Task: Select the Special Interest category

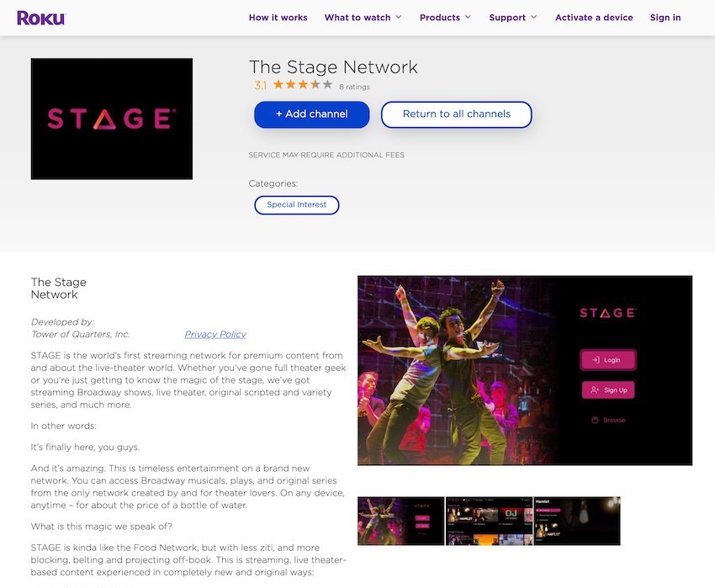Action: pos(297,204)
